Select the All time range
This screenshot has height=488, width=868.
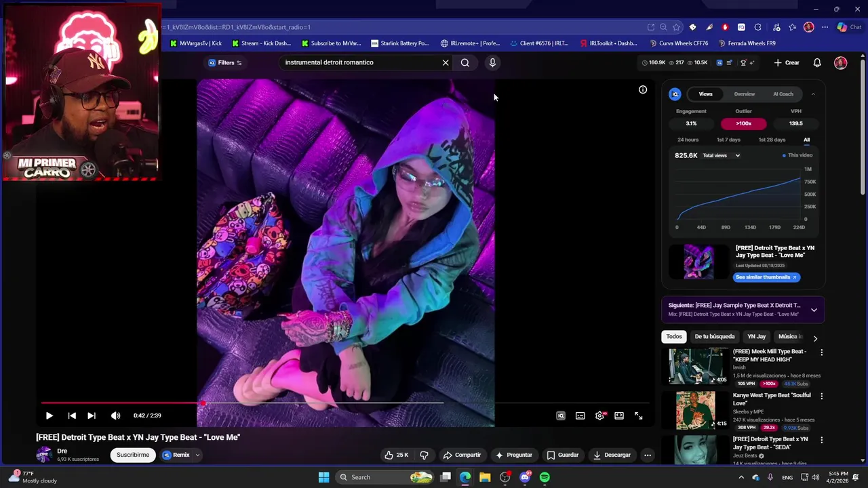point(806,140)
